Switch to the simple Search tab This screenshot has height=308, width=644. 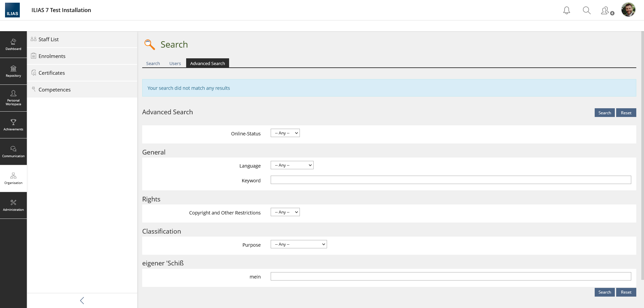(153, 63)
